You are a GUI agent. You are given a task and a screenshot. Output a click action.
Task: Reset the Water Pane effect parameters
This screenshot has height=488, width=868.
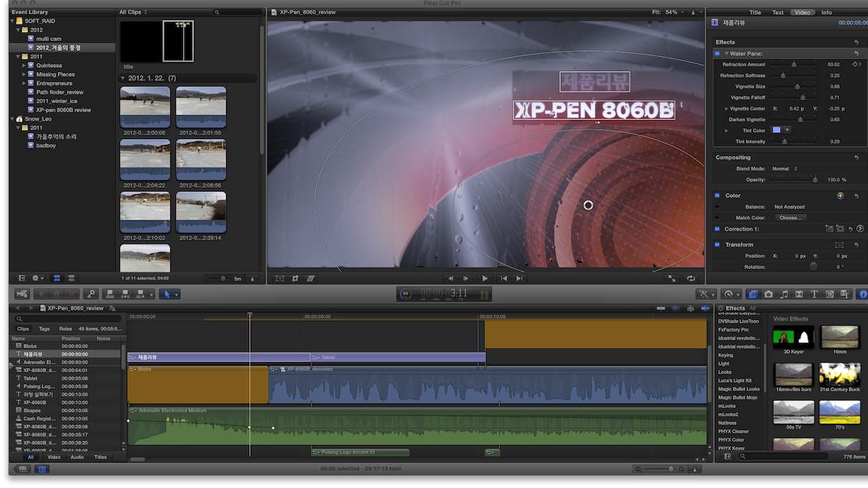tap(856, 53)
